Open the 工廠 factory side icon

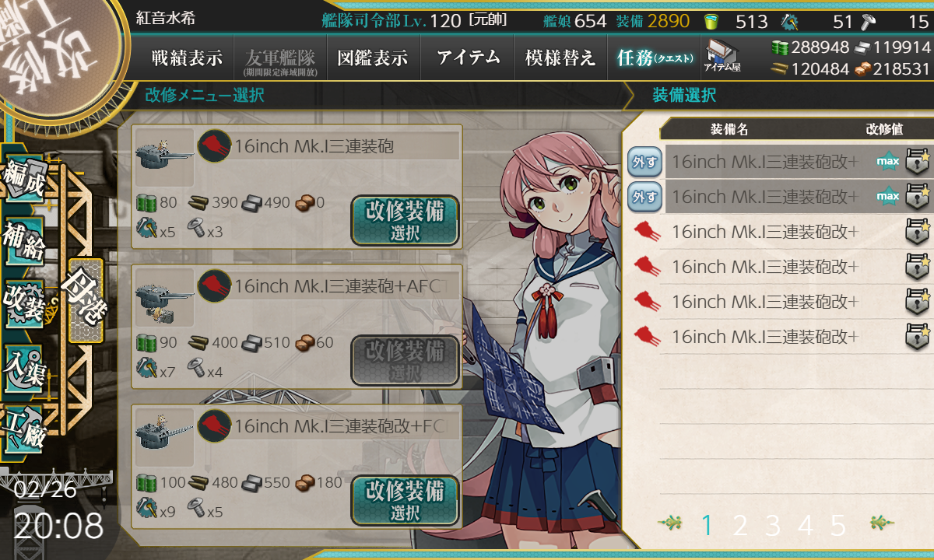pyautogui.click(x=25, y=428)
